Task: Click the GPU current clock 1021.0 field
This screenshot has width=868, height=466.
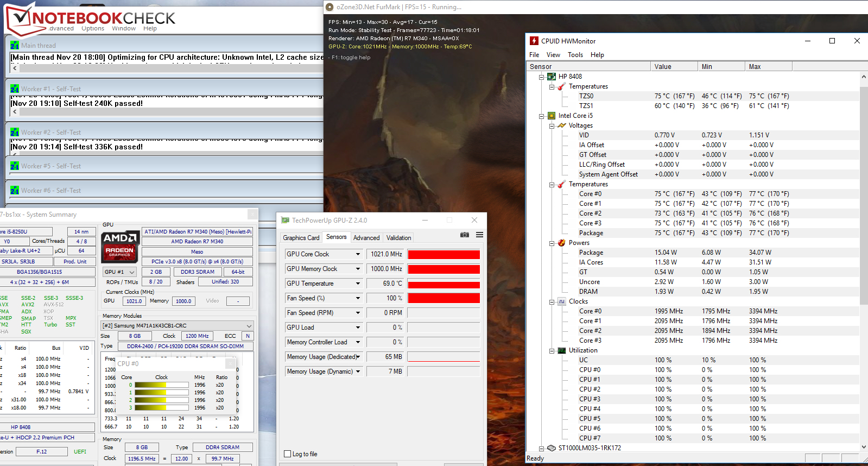Action: tap(134, 301)
